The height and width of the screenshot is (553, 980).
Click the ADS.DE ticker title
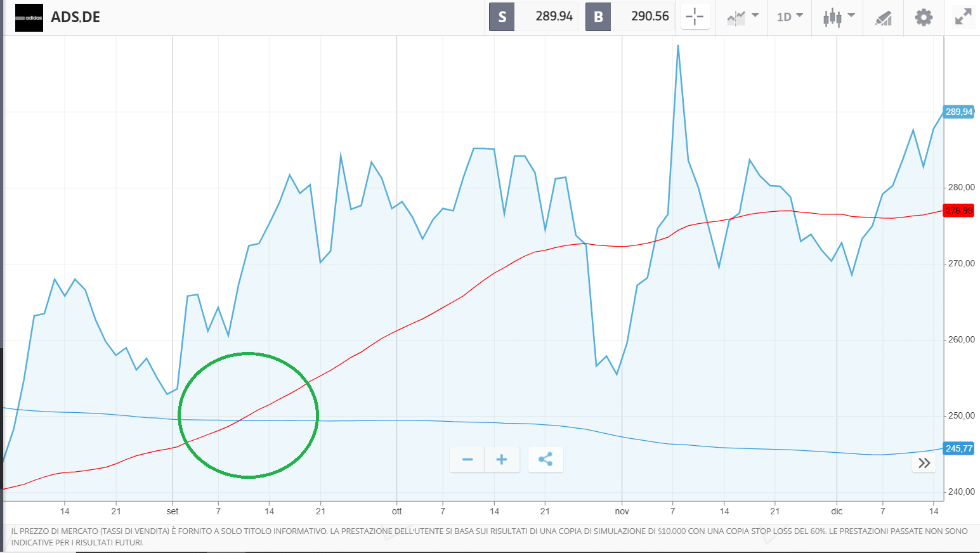click(x=75, y=18)
